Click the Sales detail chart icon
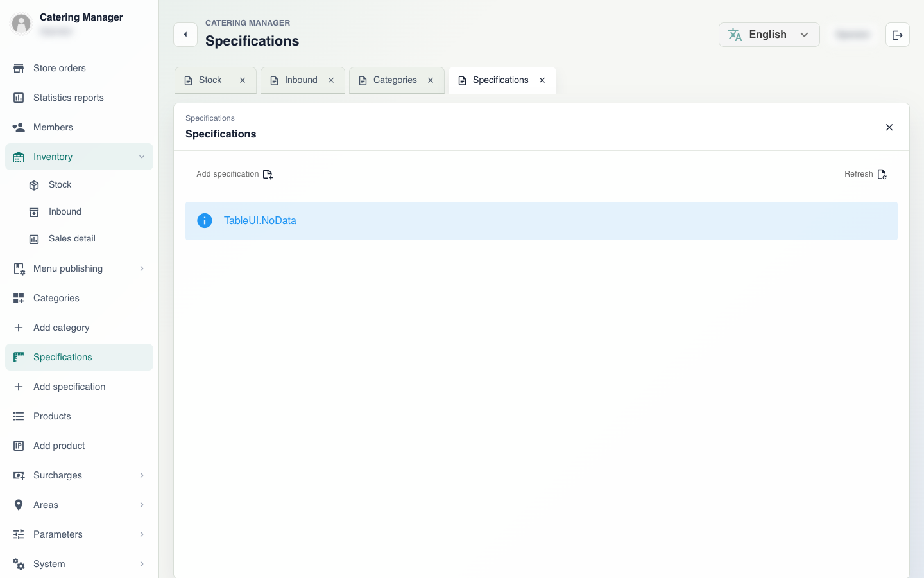The width and height of the screenshot is (924, 578). coord(34,239)
